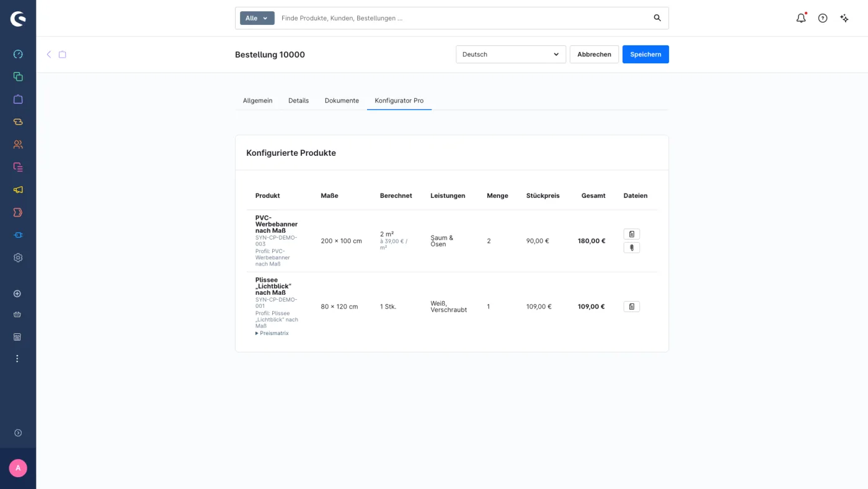Click the 'Maße' column header
The image size is (868, 489).
click(329, 195)
